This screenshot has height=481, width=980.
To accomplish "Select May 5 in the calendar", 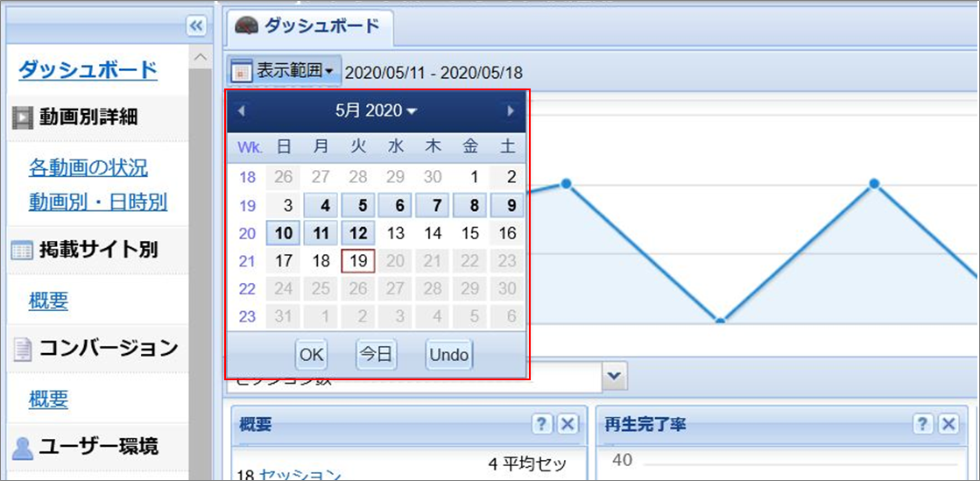I will (x=358, y=205).
